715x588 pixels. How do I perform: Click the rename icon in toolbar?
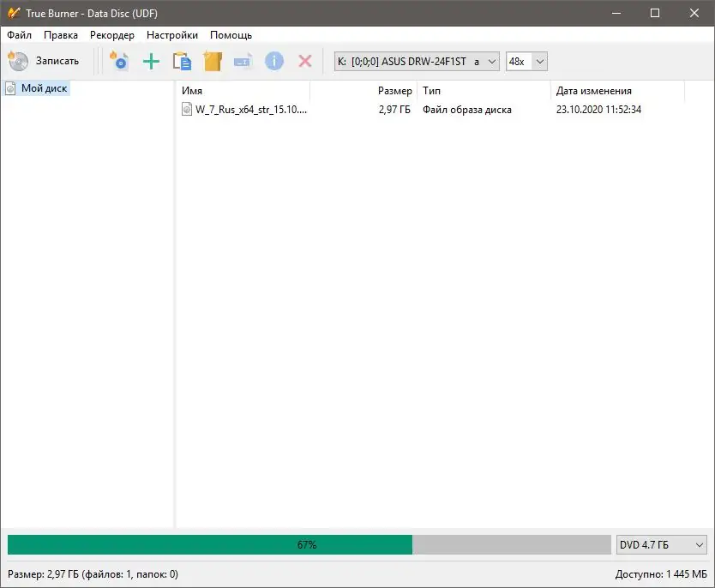click(x=243, y=61)
